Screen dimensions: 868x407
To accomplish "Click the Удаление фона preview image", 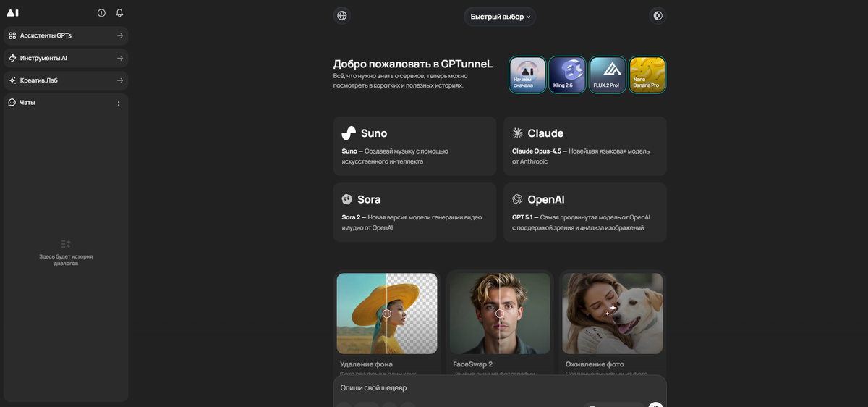I will point(387,314).
